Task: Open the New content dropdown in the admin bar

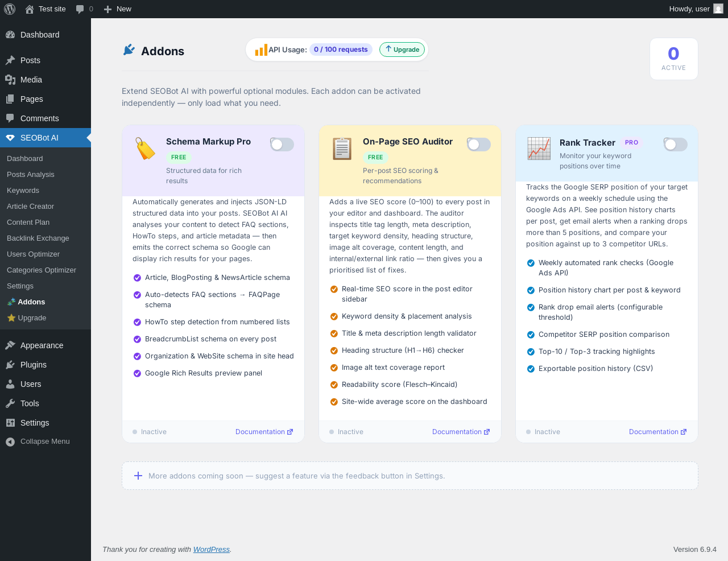Action: tap(118, 9)
